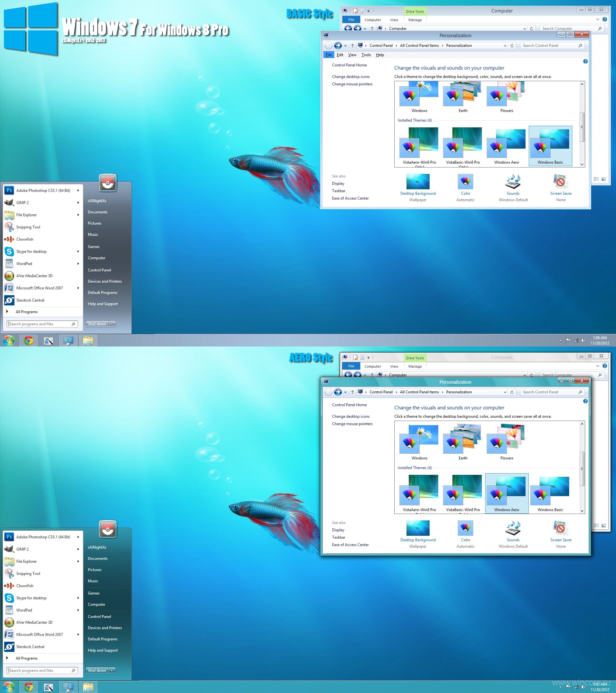Image resolution: width=616 pixels, height=693 pixels.
Task: Open Sounds settings in Basic Style Personalization window
Action: [513, 188]
